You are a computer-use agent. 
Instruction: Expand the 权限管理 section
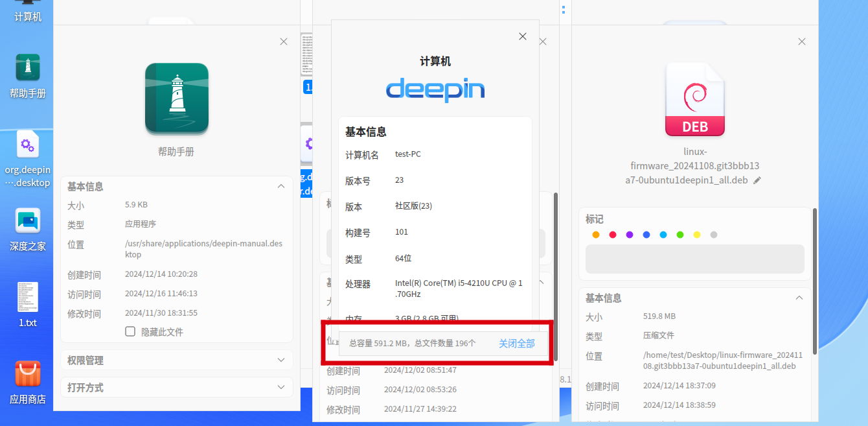(176, 360)
